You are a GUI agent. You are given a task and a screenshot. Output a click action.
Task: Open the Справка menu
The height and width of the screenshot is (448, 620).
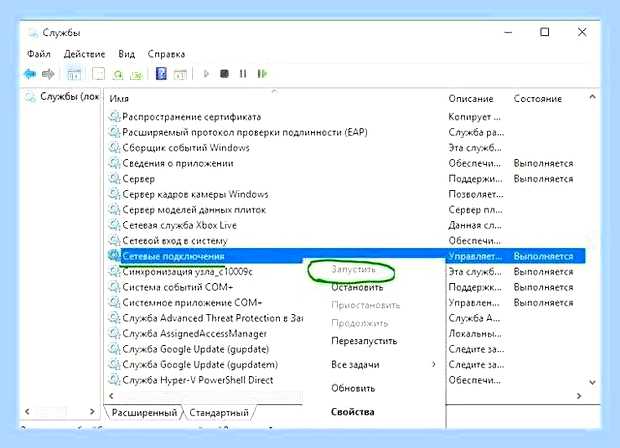coord(166,54)
